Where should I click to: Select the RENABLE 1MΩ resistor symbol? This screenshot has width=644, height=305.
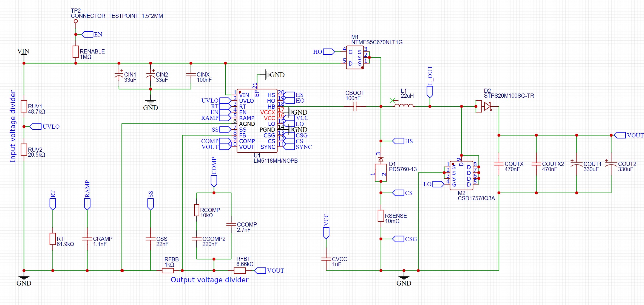coord(76,52)
